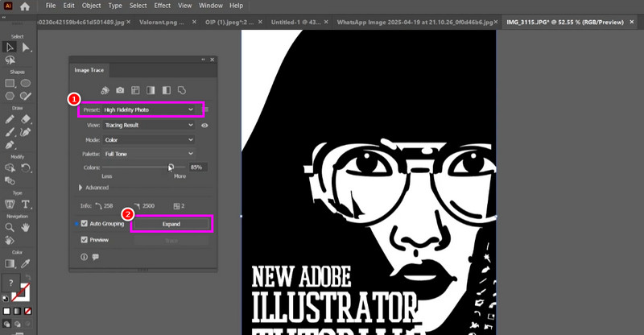The height and width of the screenshot is (335, 644).
Task: Select the Polygon shape tool
Action: tap(10, 96)
